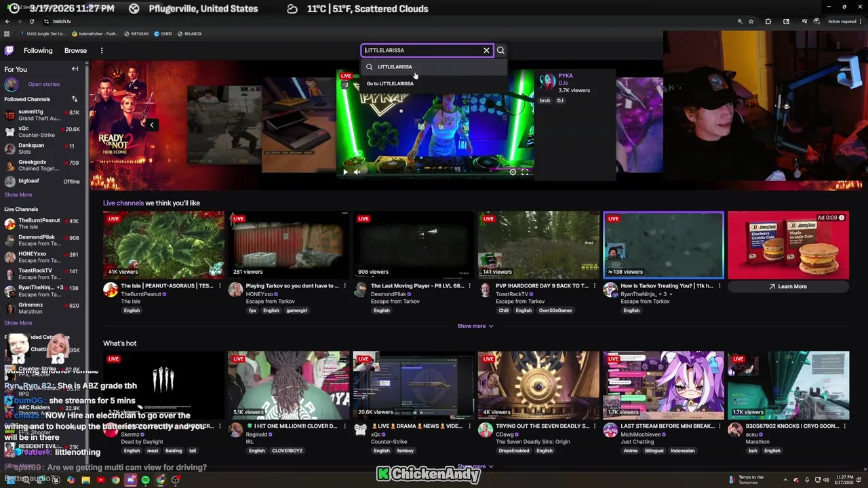Viewport: 868px width, 488px height.
Task: Open the BELABOX bookmark
Action: 190,33
